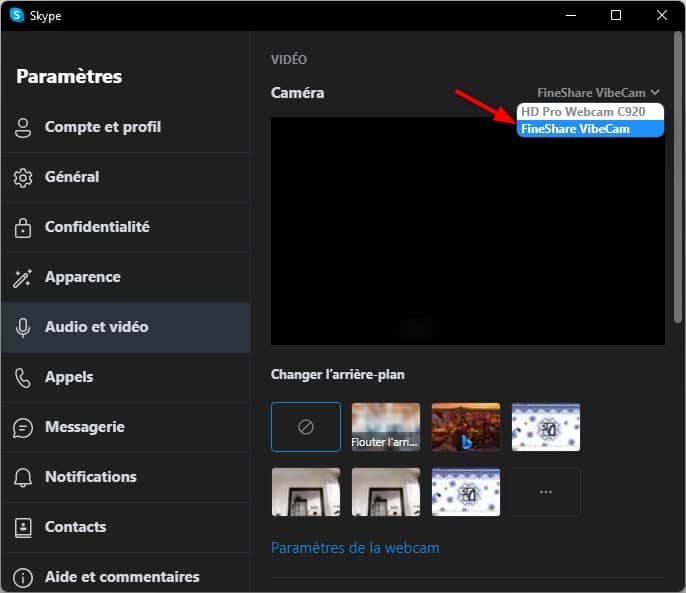Open Paramètres de la webcam link
The image size is (686, 593).
pos(355,548)
